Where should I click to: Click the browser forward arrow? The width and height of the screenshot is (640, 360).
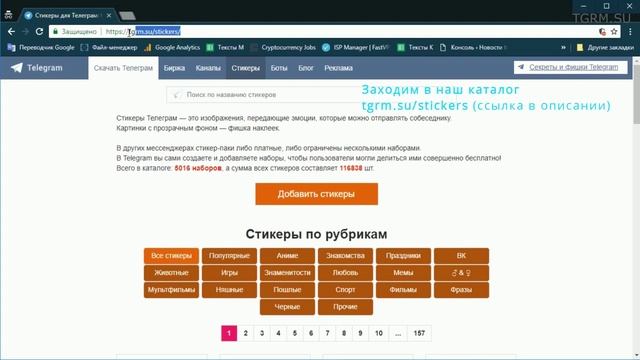[x=25, y=31]
